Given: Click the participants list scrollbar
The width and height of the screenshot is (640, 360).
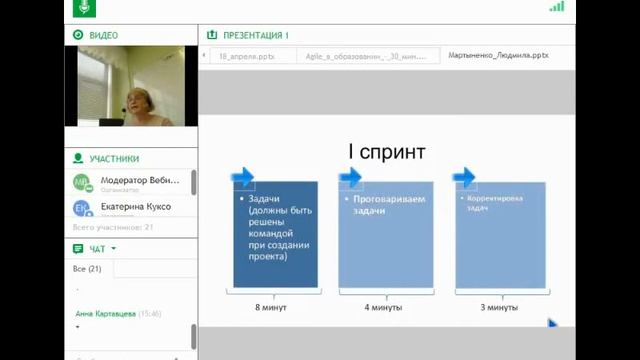Looking at the screenshot, I should (193, 182).
